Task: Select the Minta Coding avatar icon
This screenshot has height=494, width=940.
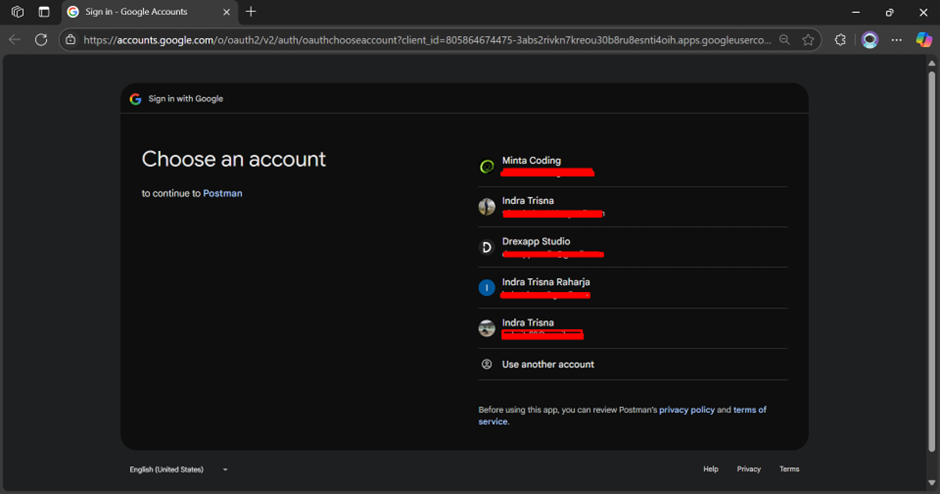Action: pos(487,167)
